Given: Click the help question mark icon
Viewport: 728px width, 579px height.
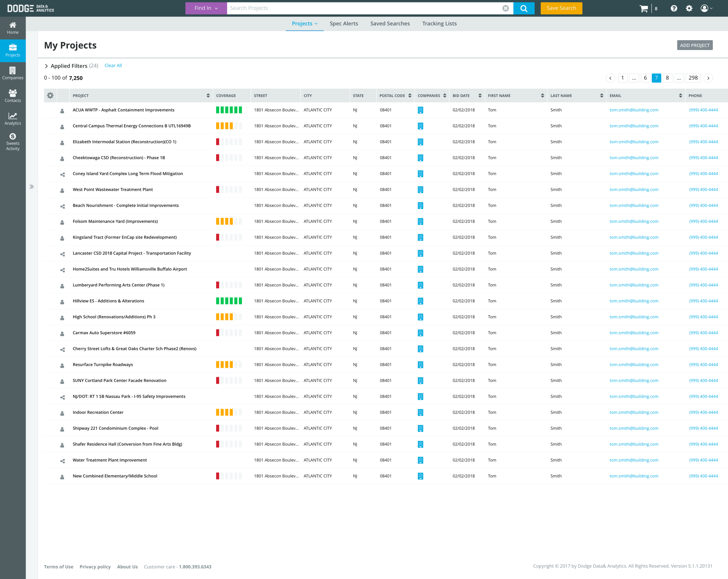Looking at the screenshot, I should (674, 8).
